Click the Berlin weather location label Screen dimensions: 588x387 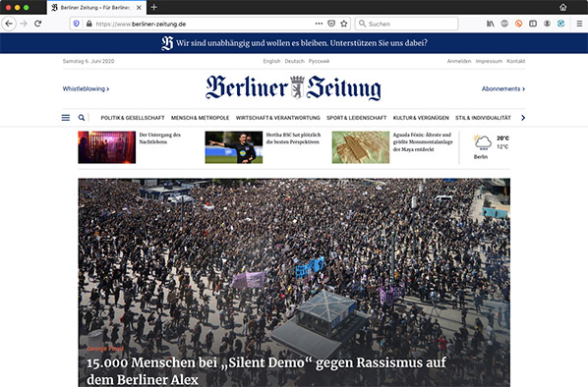481,157
